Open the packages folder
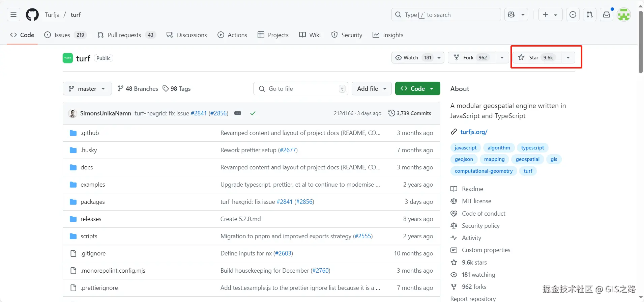 click(93, 202)
